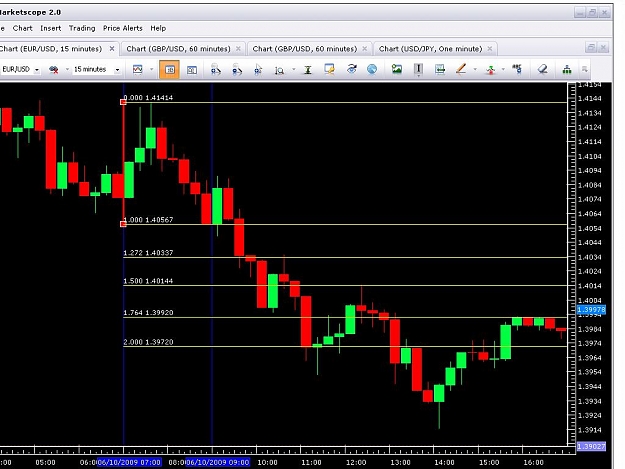This screenshot has height=469, width=625.
Task: Click the 1.764 1.39920 Fibonacci level label
Action: point(148,313)
